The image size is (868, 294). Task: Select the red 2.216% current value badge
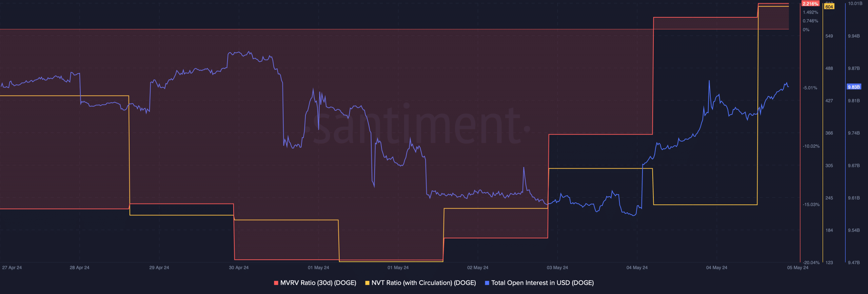pyautogui.click(x=810, y=4)
